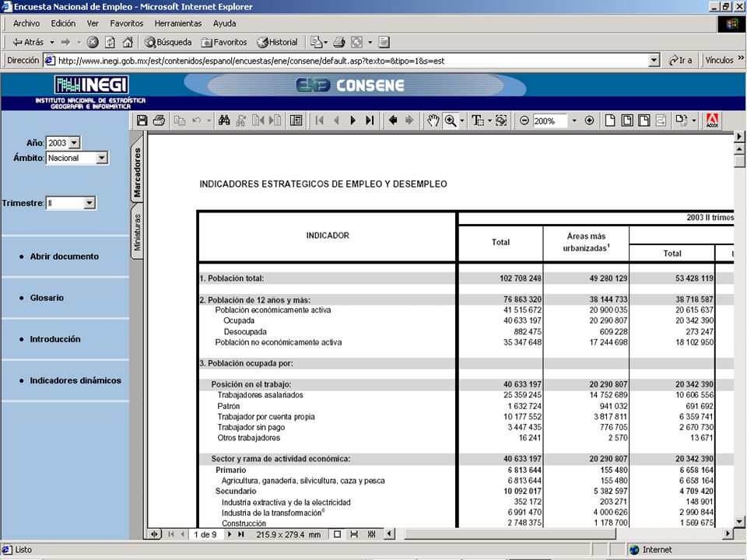Toggle the navigation pane icon
Viewport: 747px width, 560px height.
coord(296,121)
